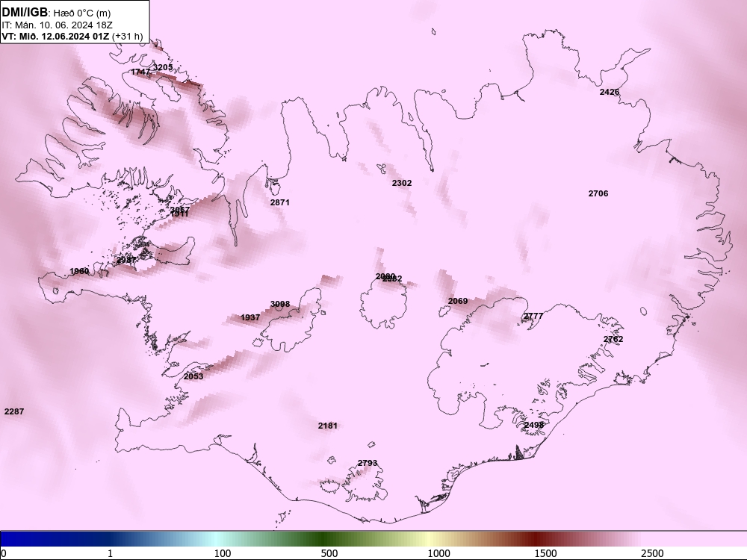Click the 2762 height value
The width and height of the screenshot is (747, 560).
[613, 339]
